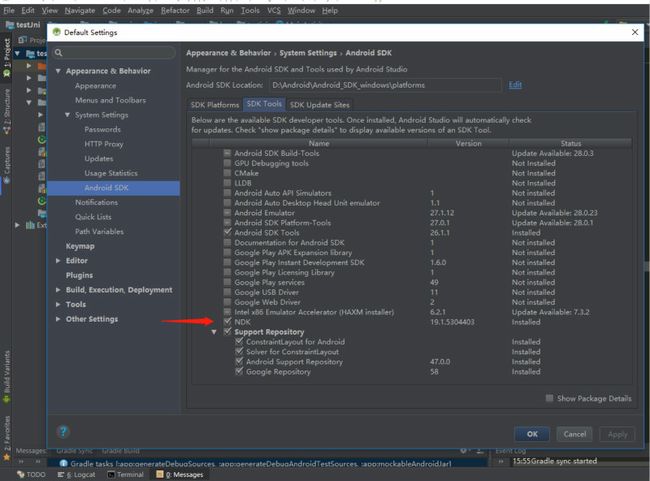Select Path Variables settings item
Viewport: 650px width, 481px height.
coord(99,231)
